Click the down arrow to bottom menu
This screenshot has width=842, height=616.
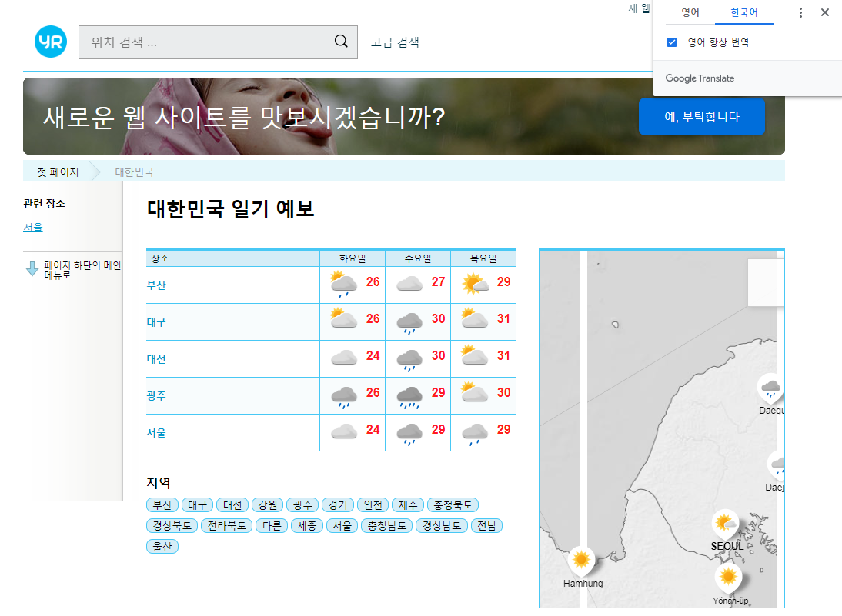[32, 269]
